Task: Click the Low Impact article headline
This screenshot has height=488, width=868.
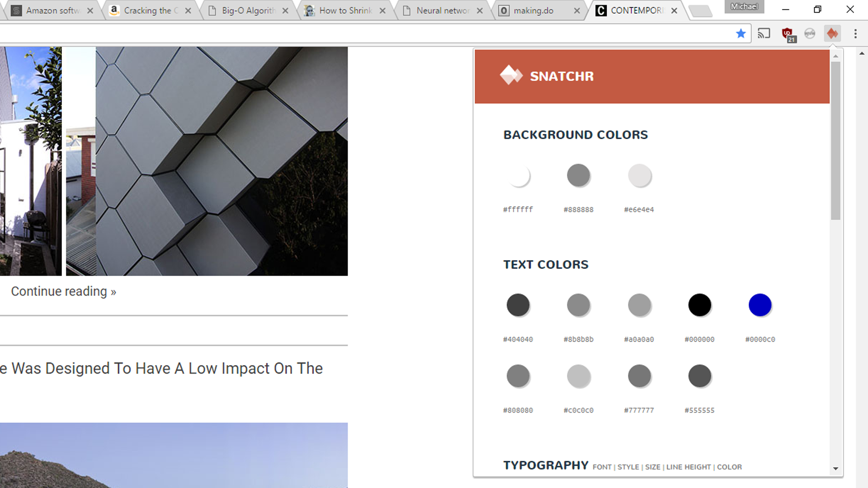Action: [161, 368]
